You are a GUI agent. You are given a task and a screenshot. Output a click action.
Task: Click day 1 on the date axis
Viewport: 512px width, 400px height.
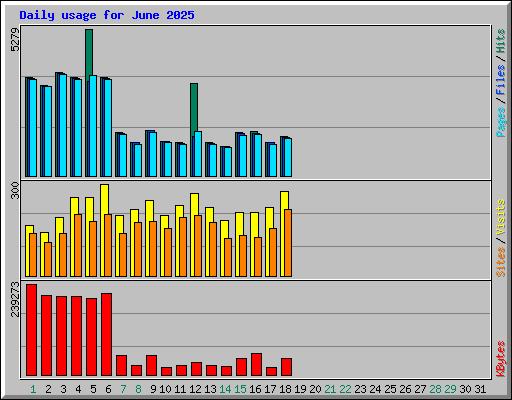point(33,389)
